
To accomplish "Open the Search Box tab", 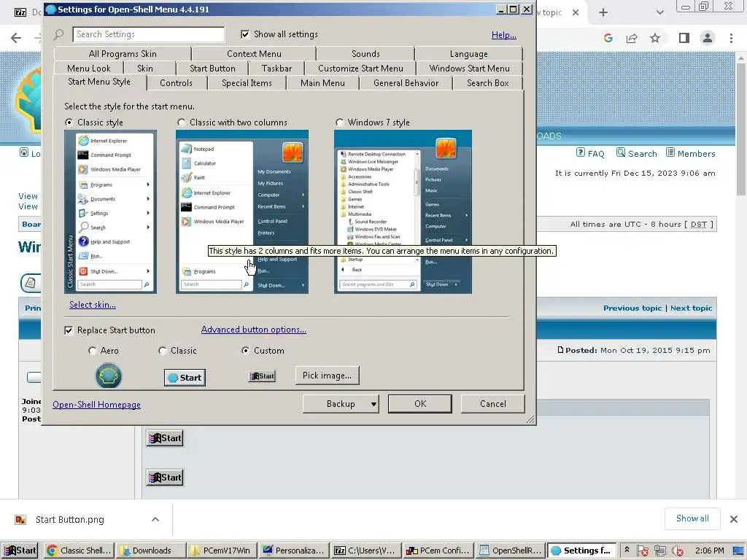I will [488, 83].
